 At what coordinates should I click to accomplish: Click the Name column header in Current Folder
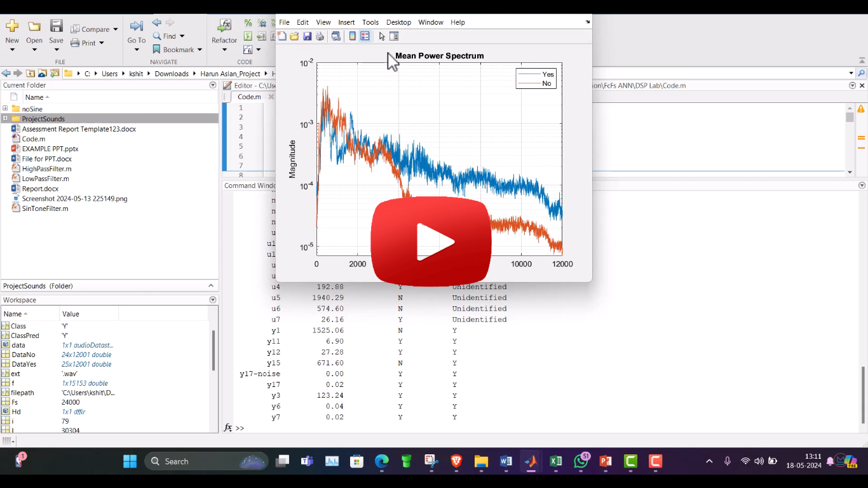click(34, 97)
